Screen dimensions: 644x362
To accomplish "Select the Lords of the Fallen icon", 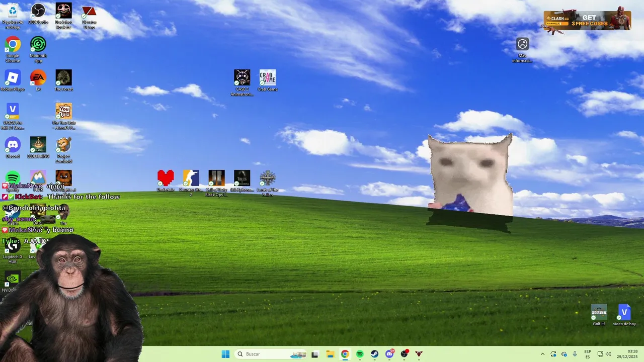I will [268, 184].
